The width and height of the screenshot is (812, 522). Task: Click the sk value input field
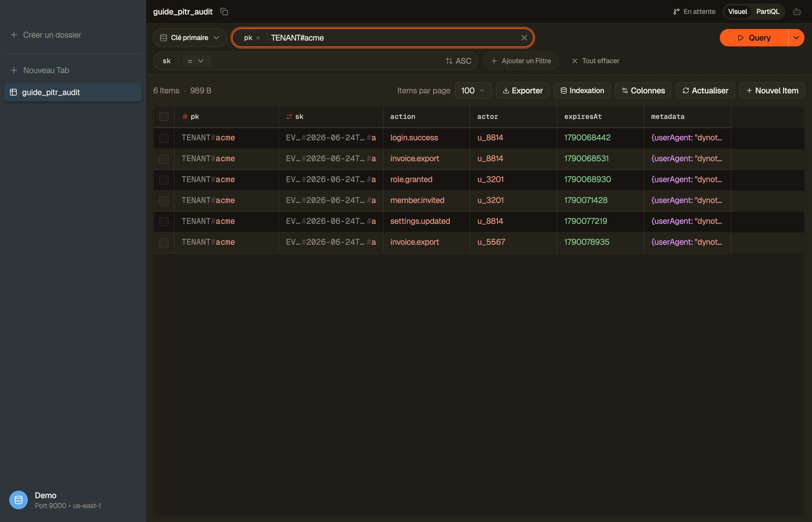click(x=325, y=61)
